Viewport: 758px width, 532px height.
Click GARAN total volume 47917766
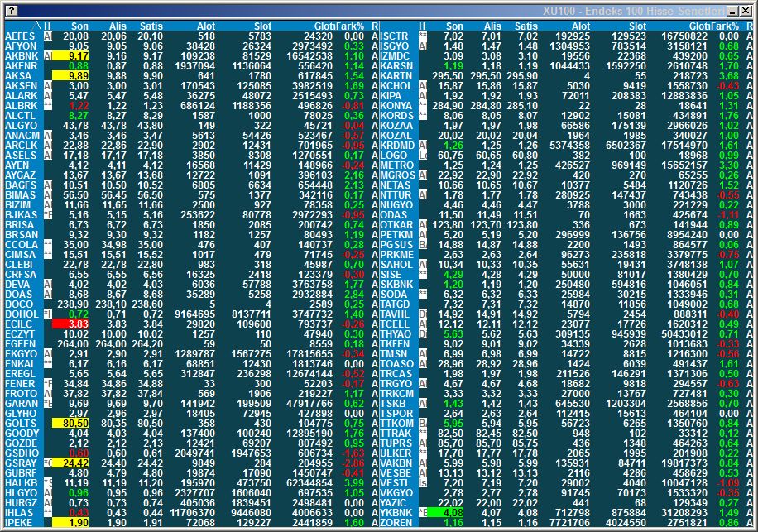[309, 404]
